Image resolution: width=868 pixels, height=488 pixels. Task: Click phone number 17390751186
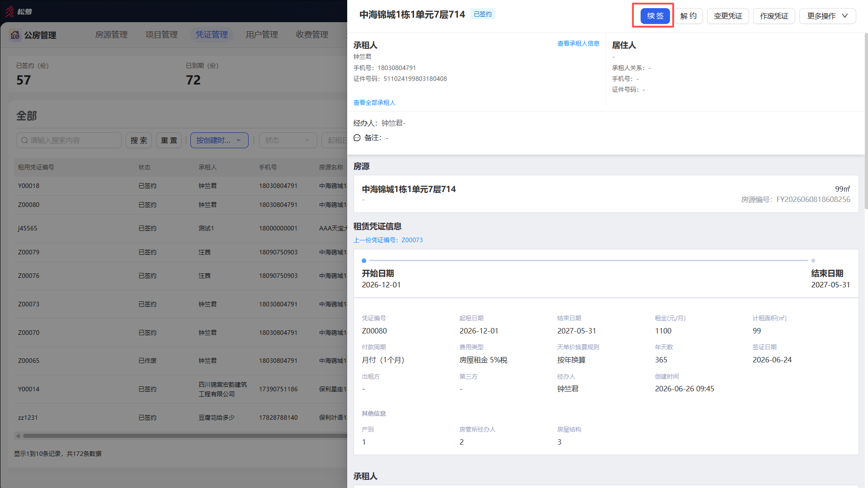(x=278, y=389)
